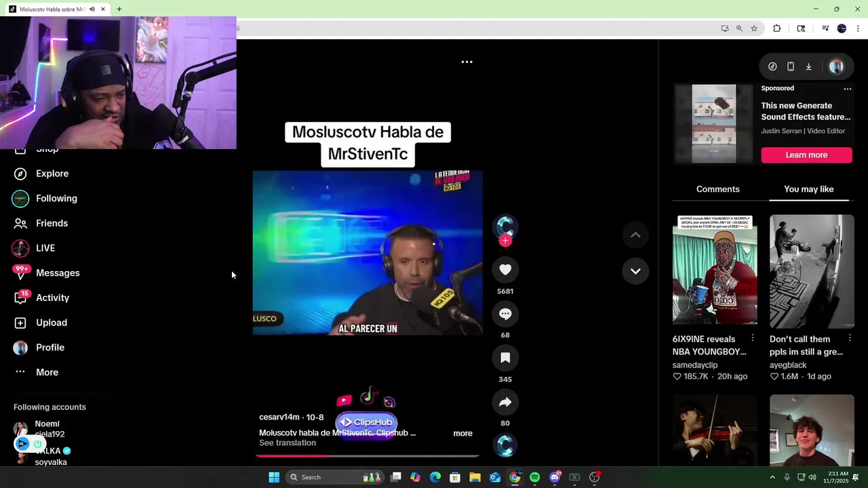Switch to the Comments tab
The width and height of the screenshot is (868, 488).
[717, 189]
